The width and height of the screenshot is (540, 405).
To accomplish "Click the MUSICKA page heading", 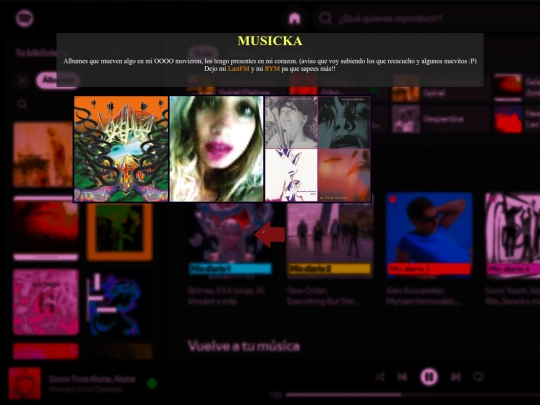I will coord(270,41).
